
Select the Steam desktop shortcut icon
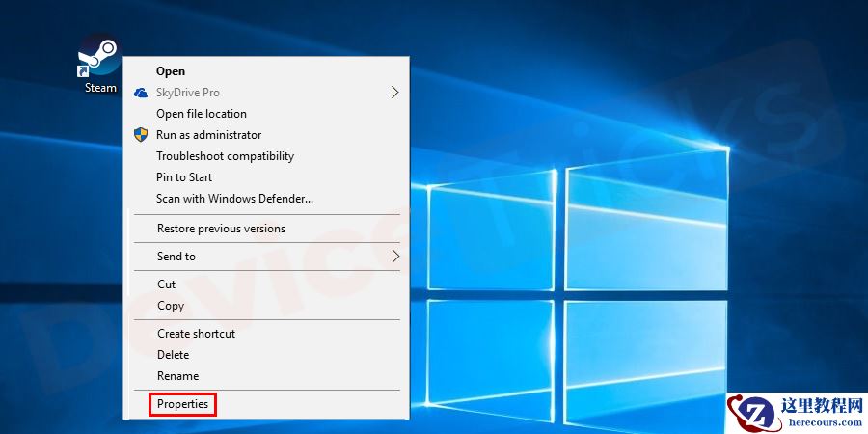pyautogui.click(x=98, y=55)
